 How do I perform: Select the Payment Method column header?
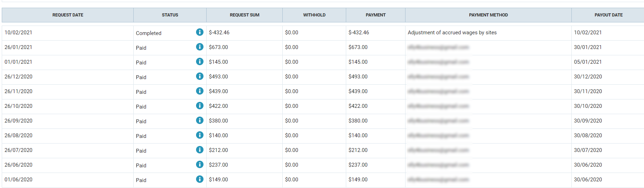pyautogui.click(x=488, y=15)
